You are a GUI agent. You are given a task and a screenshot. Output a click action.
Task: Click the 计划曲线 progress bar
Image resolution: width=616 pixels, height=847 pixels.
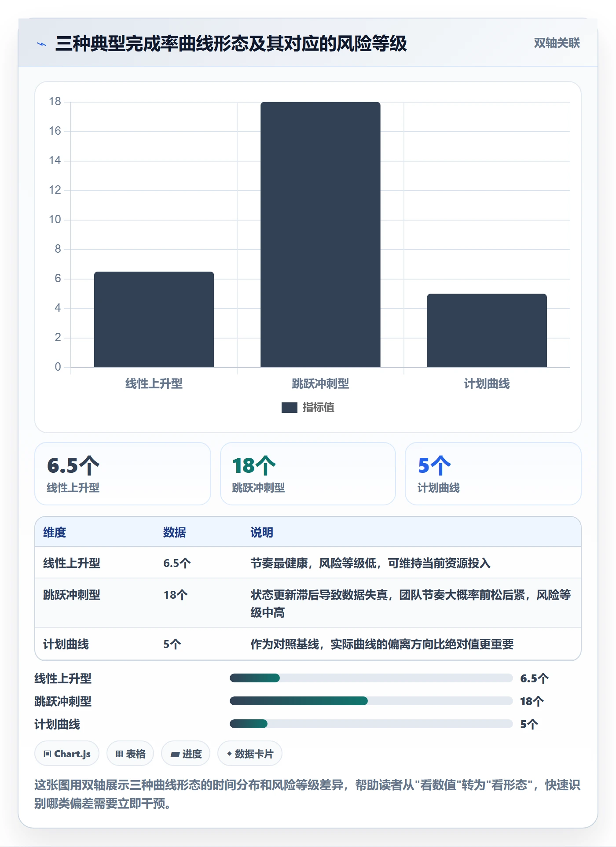pyautogui.click(x=371, y=724)
